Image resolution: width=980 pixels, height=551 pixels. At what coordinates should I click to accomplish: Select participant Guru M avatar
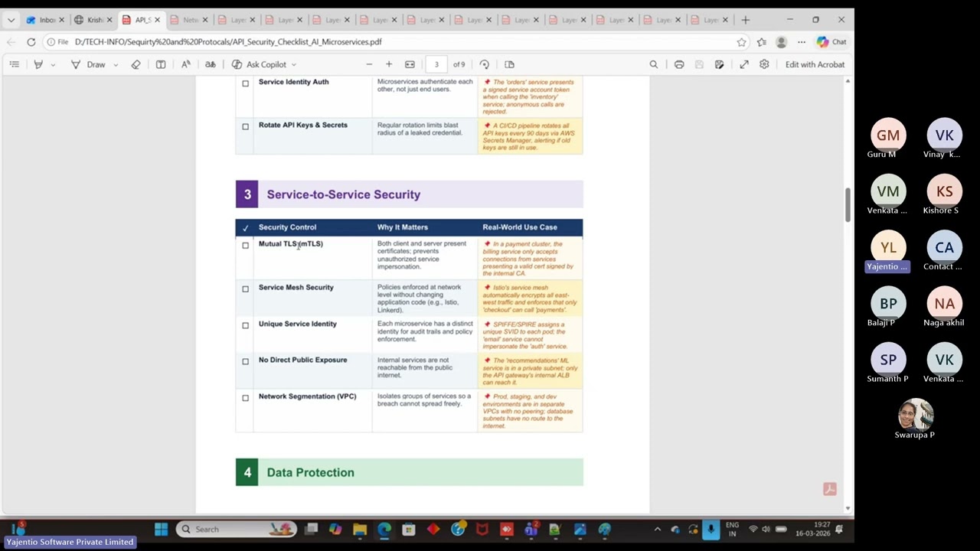coord(888,135)
